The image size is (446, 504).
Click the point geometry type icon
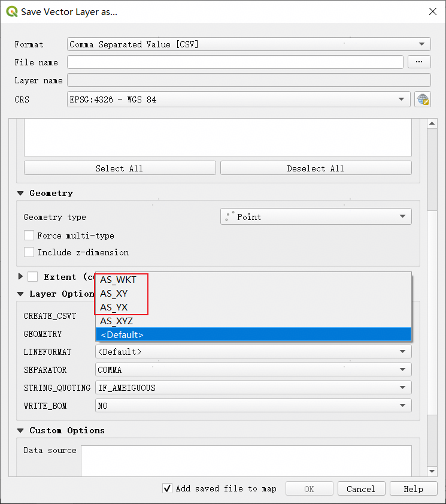tap(228, 217)
